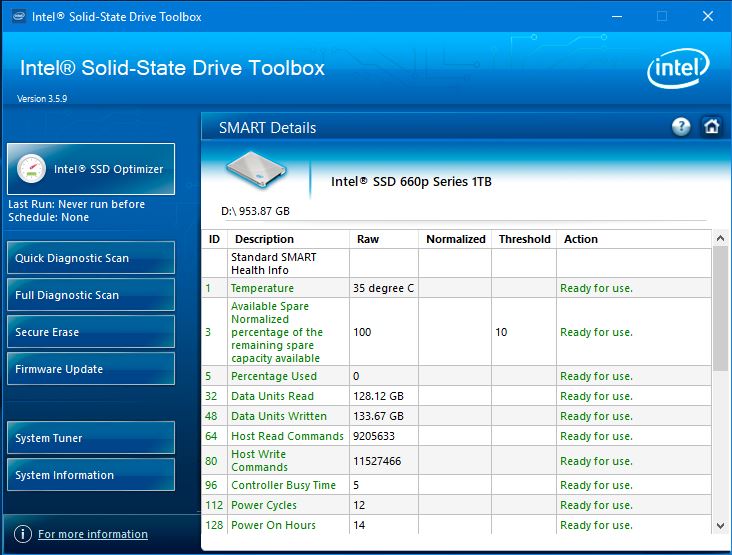Select the SSD drive image
732x555 pixels.
point(255,169)
